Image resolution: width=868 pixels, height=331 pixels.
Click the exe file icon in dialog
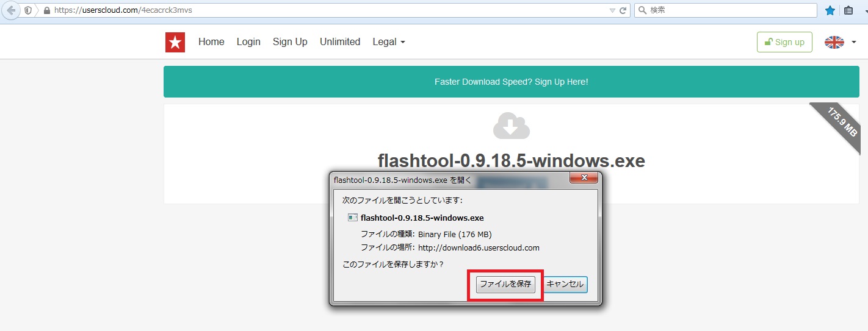352,218
